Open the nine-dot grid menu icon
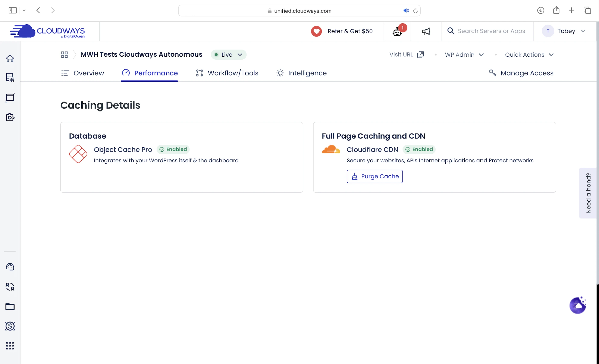The image size is (599, 364). (x=10, y=345)
